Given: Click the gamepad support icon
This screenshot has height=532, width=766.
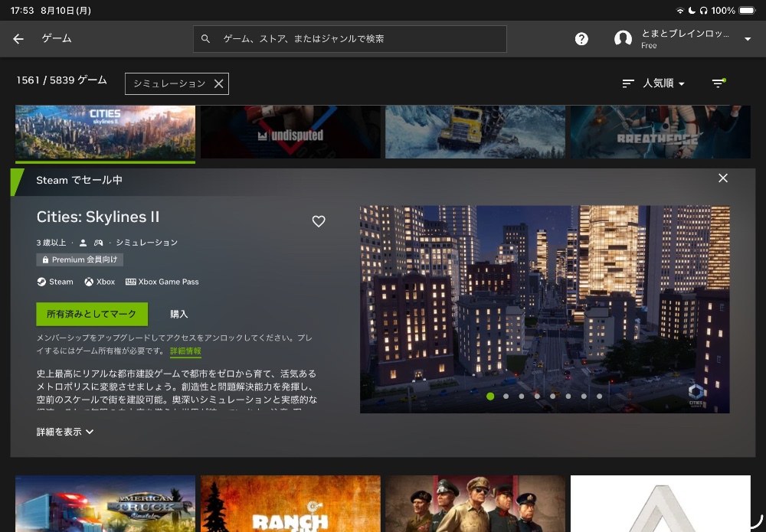Looking at the screenshot, I should point(98,243).
